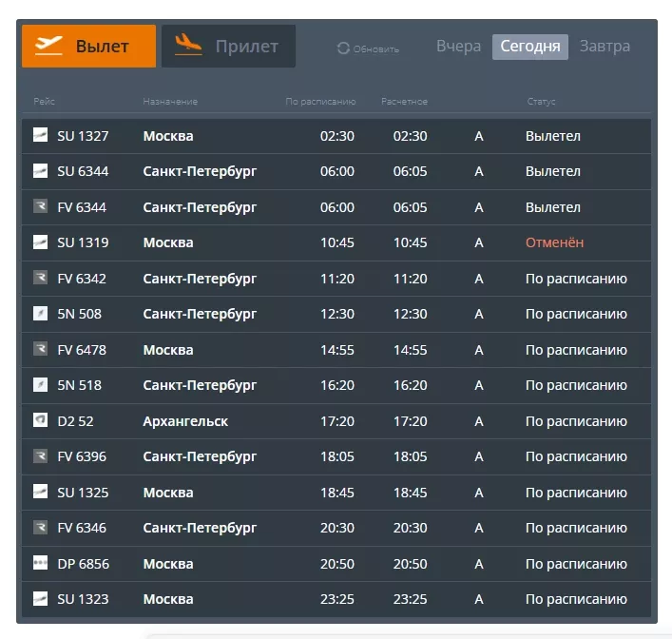Click Вылетел status of flight FV 6344
The height and width of the screenshot is (639, 672).
[x=553, y=207]
